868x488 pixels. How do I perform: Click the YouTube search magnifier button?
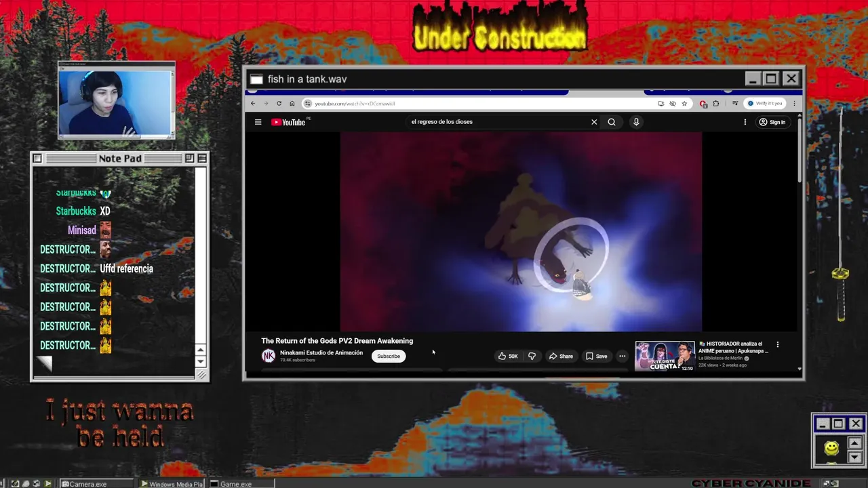[612, 122]
